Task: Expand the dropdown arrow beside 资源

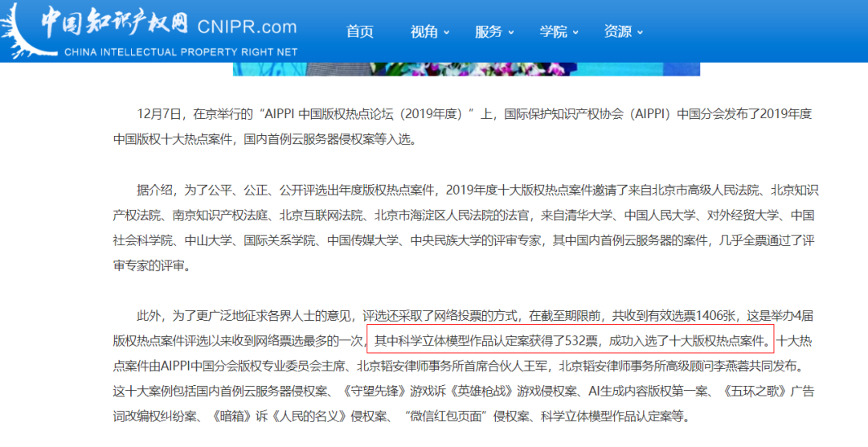Action: [640, 32]
